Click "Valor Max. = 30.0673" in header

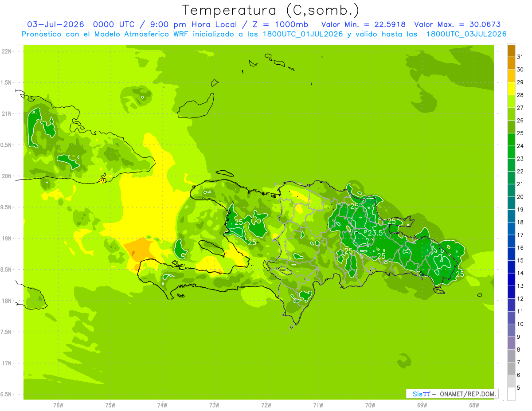point(458,24)
